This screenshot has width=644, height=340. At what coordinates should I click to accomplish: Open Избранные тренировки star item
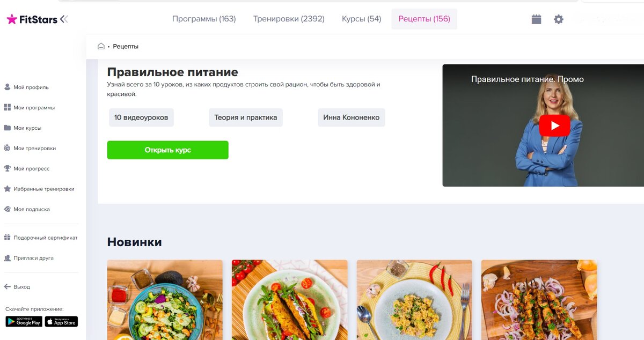pos(39,189)
